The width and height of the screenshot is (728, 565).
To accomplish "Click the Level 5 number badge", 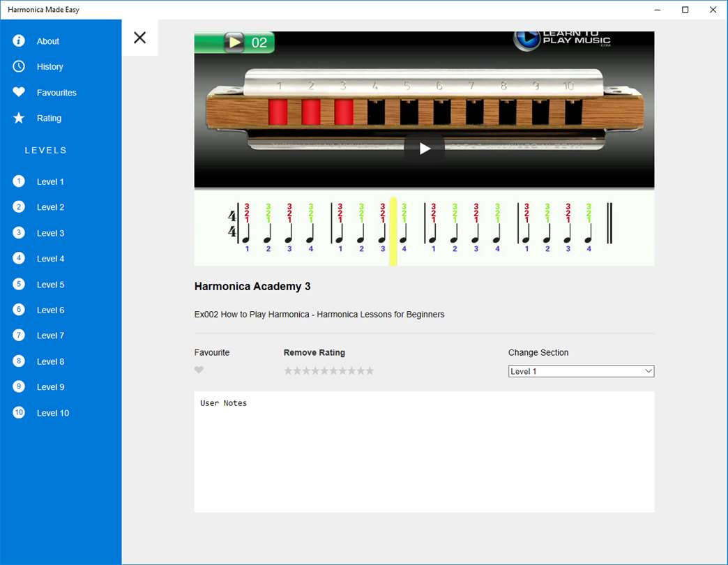I will pyautogui.click(x=19, y=284).
